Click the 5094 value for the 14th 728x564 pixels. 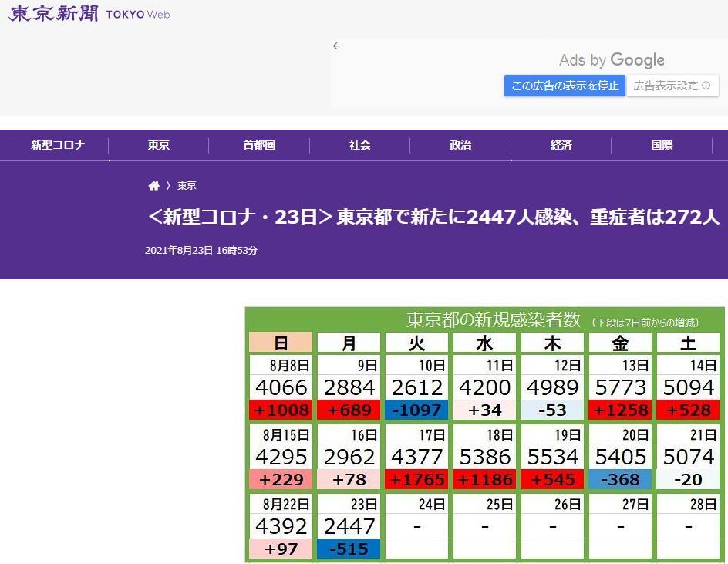coord(689,387)
